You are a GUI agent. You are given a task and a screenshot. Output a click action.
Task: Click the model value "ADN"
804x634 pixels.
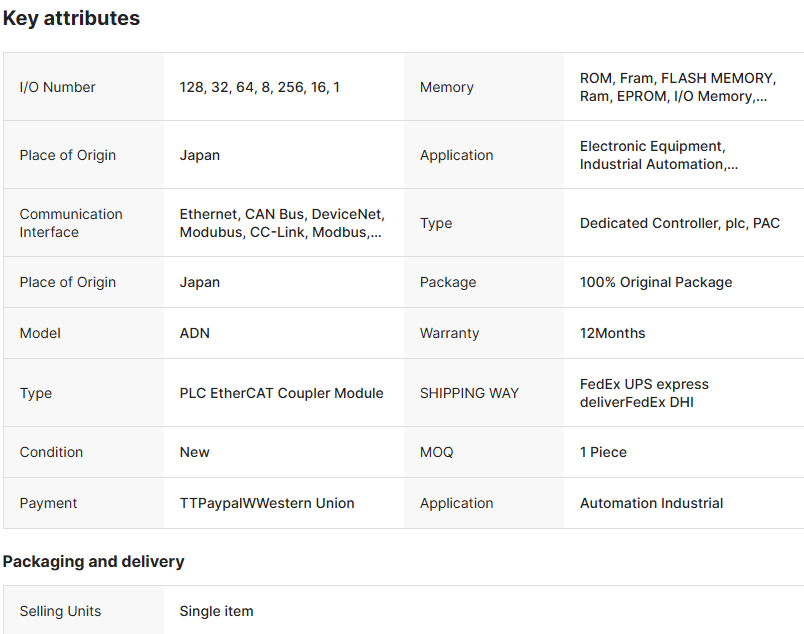tap(195, 333)
